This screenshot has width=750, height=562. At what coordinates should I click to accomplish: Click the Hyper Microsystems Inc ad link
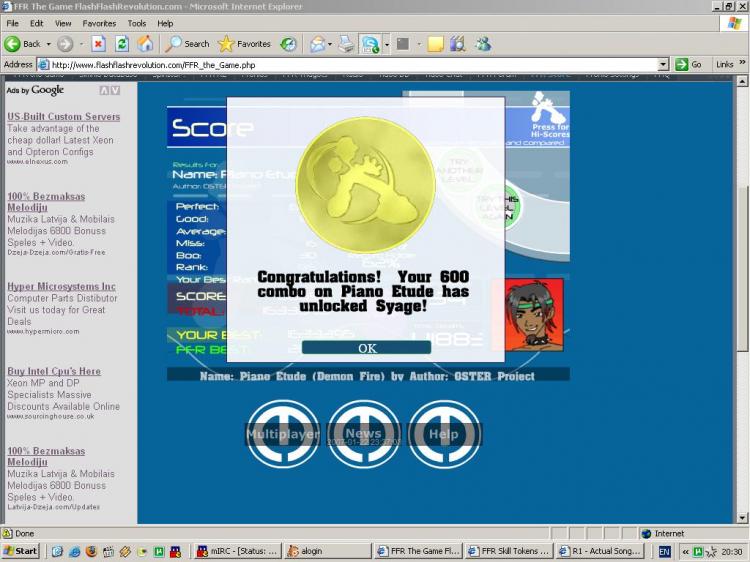[x=61, y=287]
